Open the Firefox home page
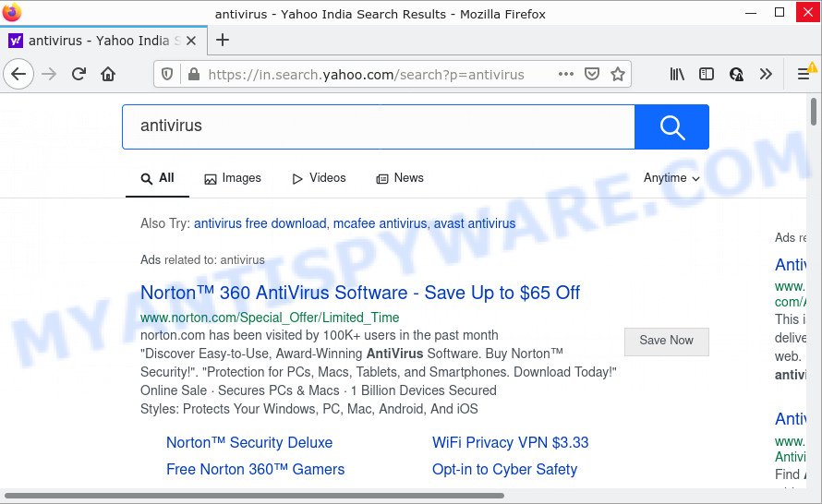This screenshot has width=822, height=504. tap(108, 75)
